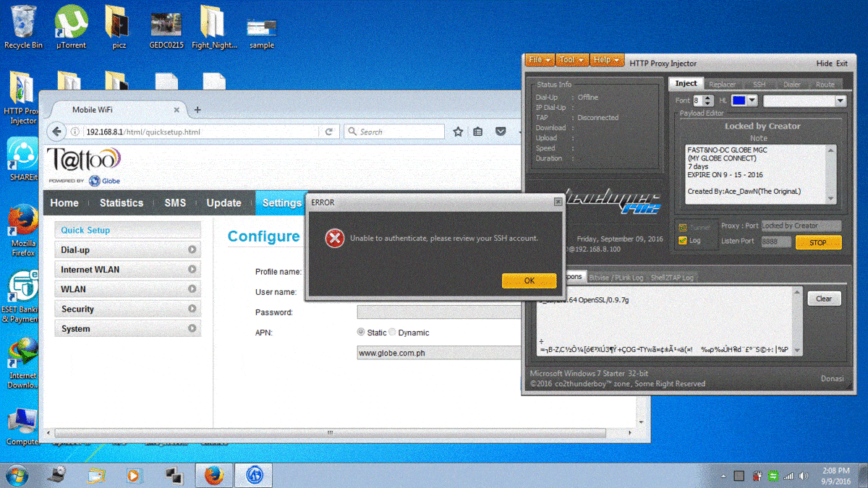Select Quick Setup in the sidebar

point(127,230)
